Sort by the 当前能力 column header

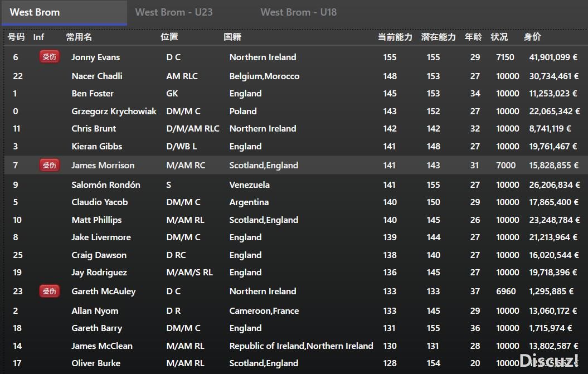[395, 37]
